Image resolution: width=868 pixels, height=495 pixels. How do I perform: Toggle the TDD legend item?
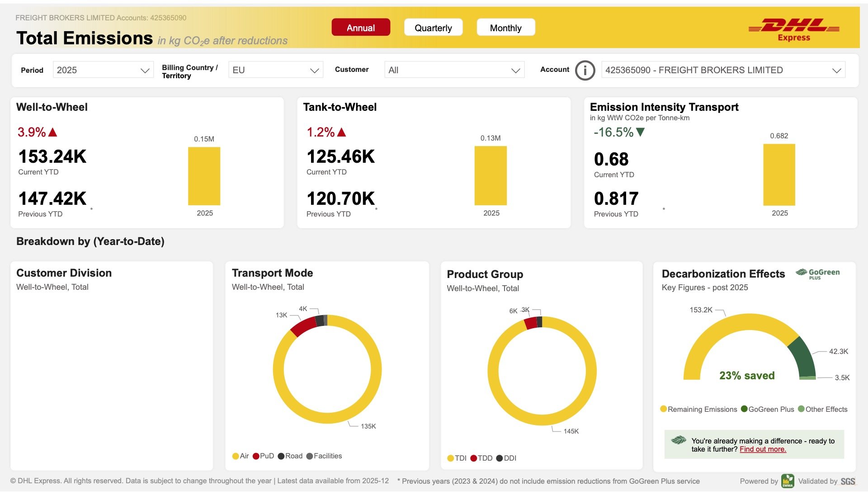pos(481,458)
